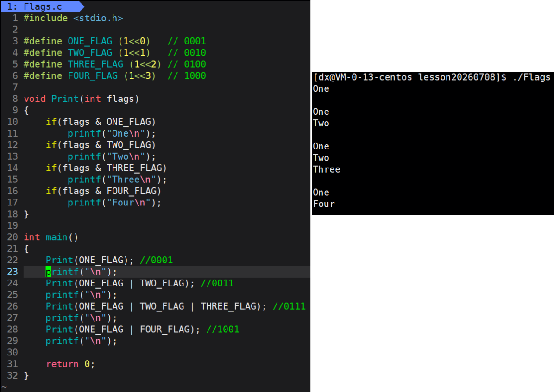This screenshot has width=554, height=392.
Task: Click if(flags & TWO_FLAG) condition
Action: click(x=101, y=145)
